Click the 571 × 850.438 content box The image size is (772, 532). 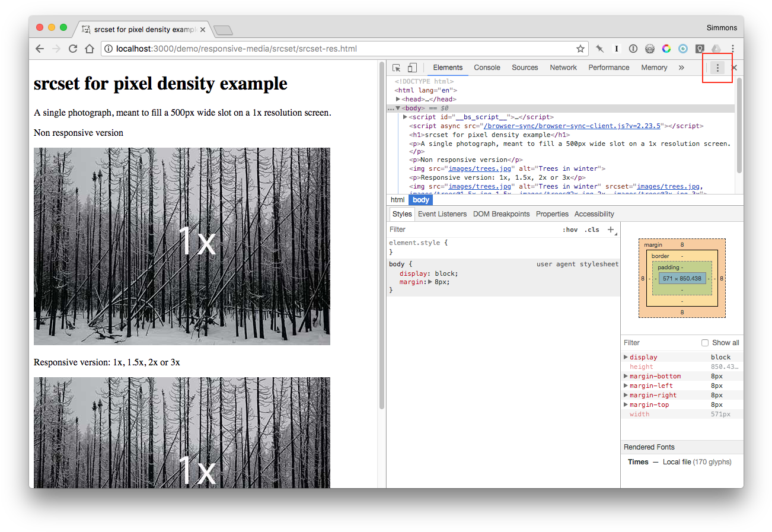[682, 278]
